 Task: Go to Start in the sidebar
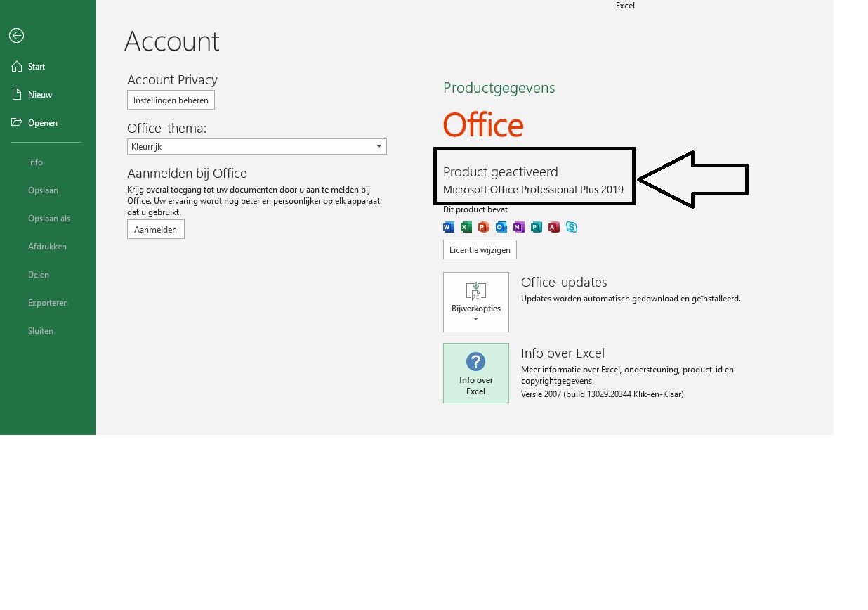click(37, 67)
